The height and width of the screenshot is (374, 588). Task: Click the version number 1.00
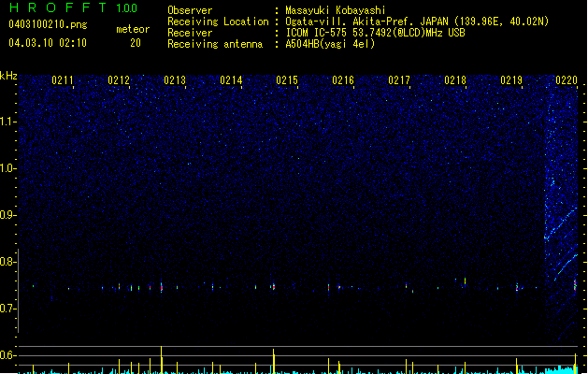127,8
